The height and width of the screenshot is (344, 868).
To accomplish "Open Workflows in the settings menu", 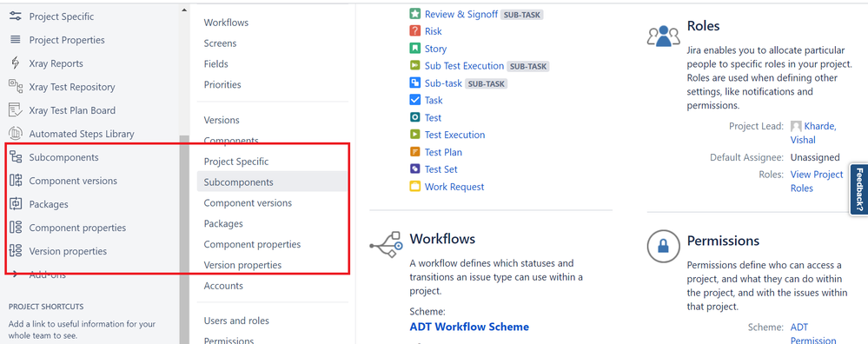I will (226, 23).
